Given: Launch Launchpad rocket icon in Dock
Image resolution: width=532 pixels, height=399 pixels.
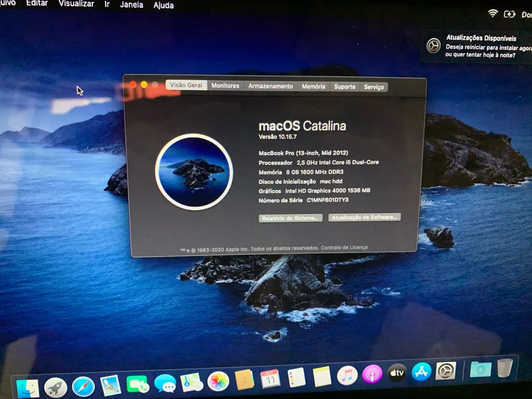Looking at the screenshot, I should tap(56, 387).
